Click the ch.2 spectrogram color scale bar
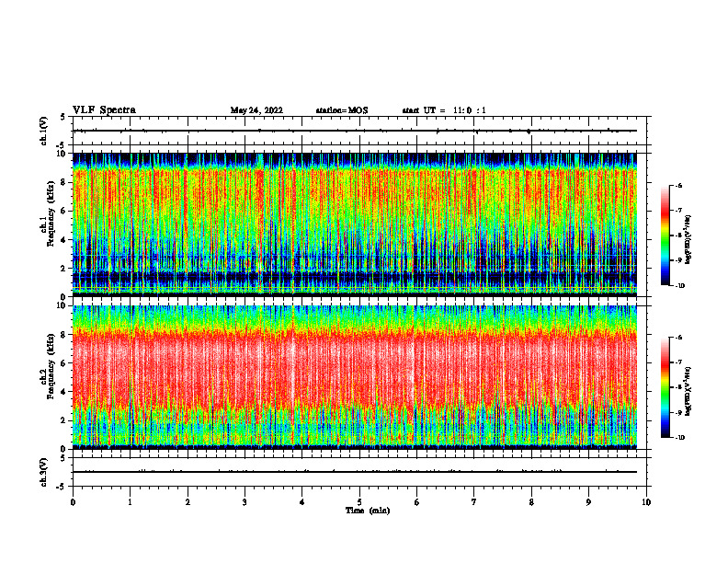Image resolution: width=728 pixels, height=563 pixels. pyautogui.click(x=665, y=387)
